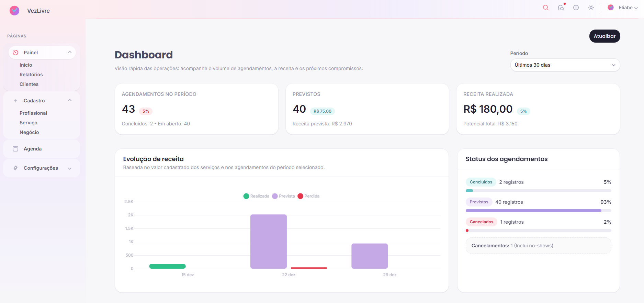Click the info circle icon
Viewport: 644px width, 303px height.
(x=576, y=8)
